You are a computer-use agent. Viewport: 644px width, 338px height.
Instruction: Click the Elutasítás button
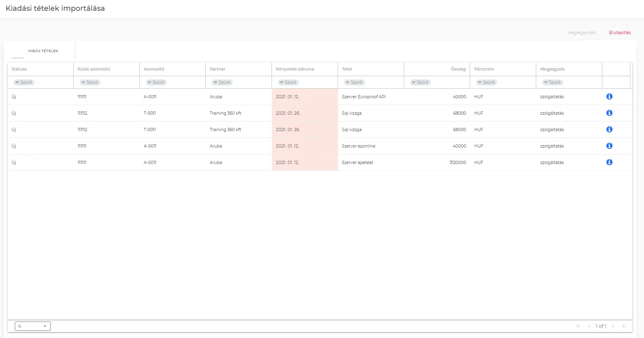(x=620, y=32)
